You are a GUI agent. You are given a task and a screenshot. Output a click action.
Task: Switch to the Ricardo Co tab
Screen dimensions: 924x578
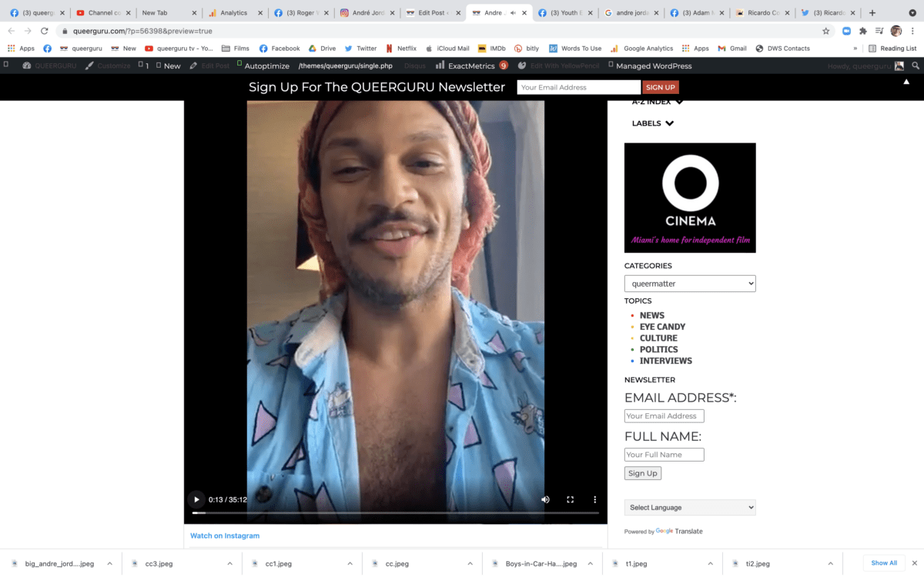pyautogui.click(x=762, y=13)
